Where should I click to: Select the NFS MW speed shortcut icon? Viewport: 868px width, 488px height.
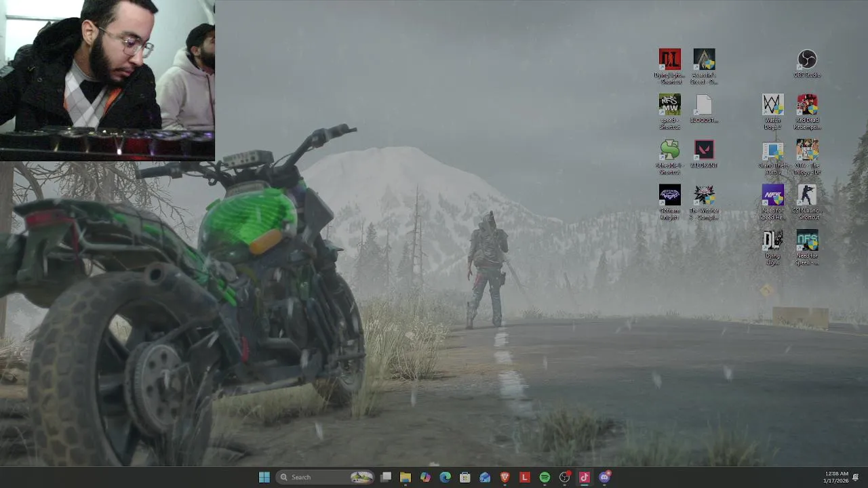(669, 112)
